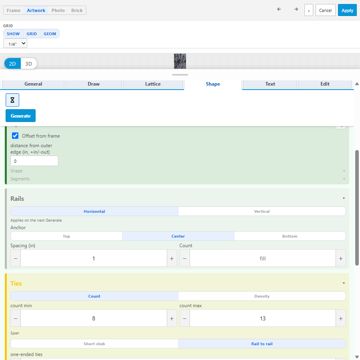The height and width of the screenshot is (360, 360).
Task: Open the small menu button beside Cancel
Action: click(309, 10)
